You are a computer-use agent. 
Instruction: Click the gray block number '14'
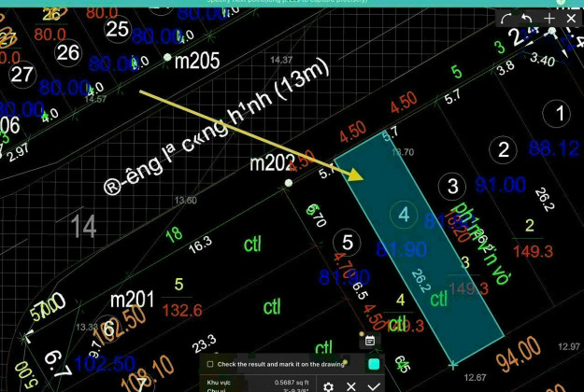(x=84, y=226)
